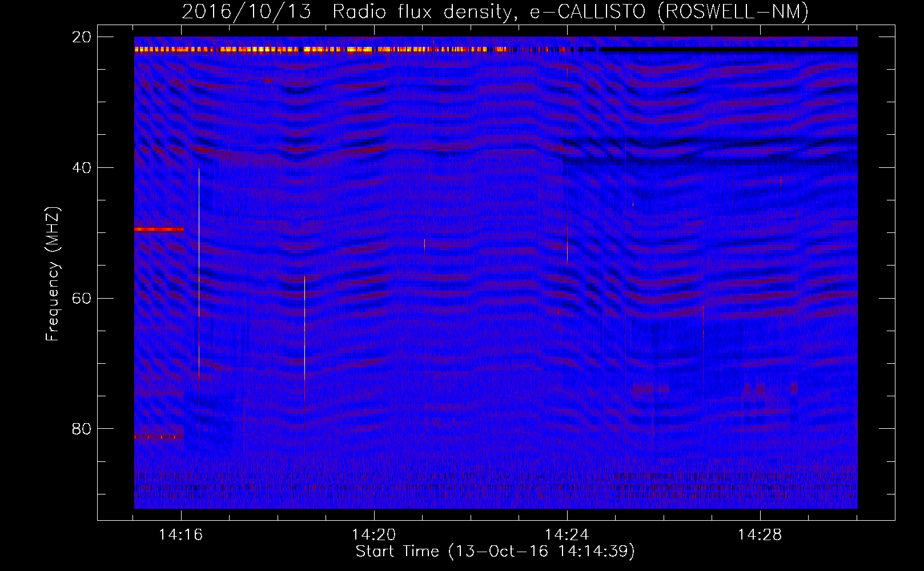Screen dimensions: 924x571
Task: Click the plot title '2016/10/13 Radio flux density'
Action: (495, 11)
